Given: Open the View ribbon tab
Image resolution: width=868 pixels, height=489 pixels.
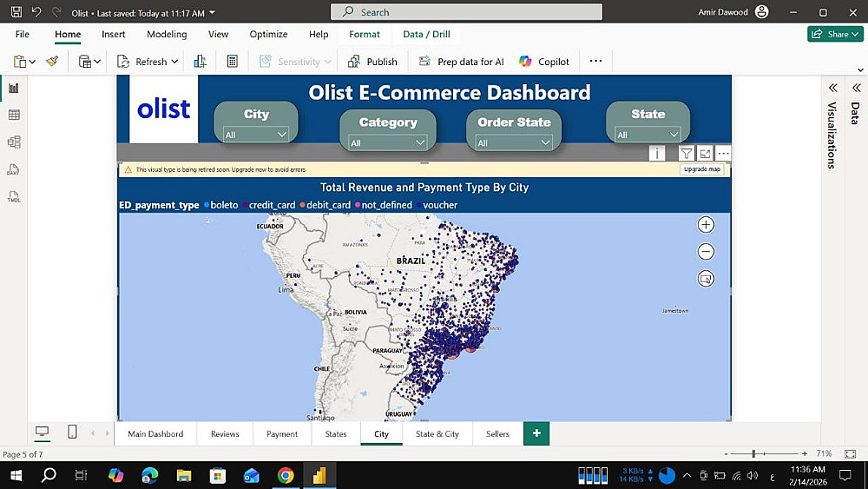Looking at the screenshot, I should pyautogui.click(x=218, y=35).
